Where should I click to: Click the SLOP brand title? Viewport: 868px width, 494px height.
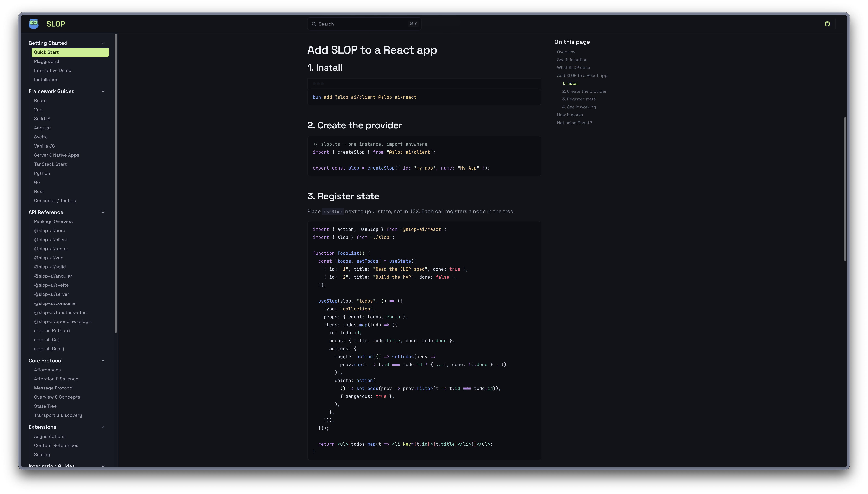56,24
